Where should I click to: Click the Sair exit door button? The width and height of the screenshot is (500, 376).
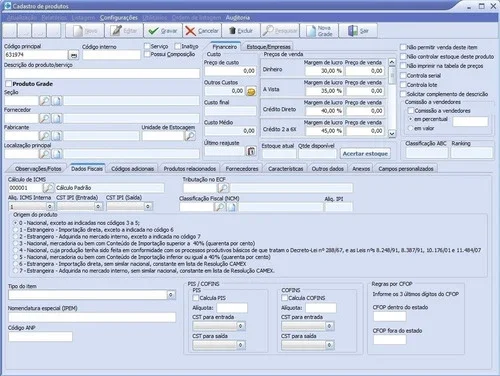358,31
